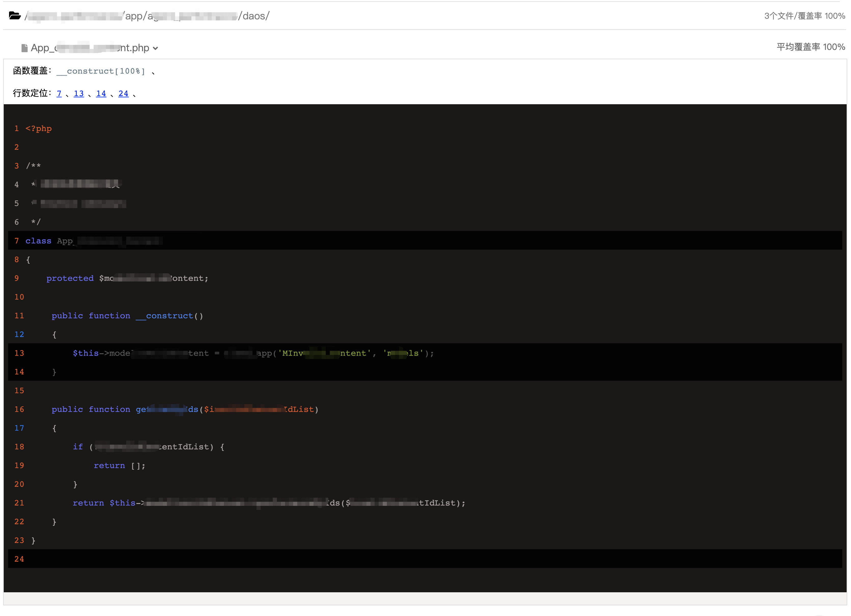Click 'return $this->' on line 21
Screen dimensions: 851x616
tap(109, 503)
